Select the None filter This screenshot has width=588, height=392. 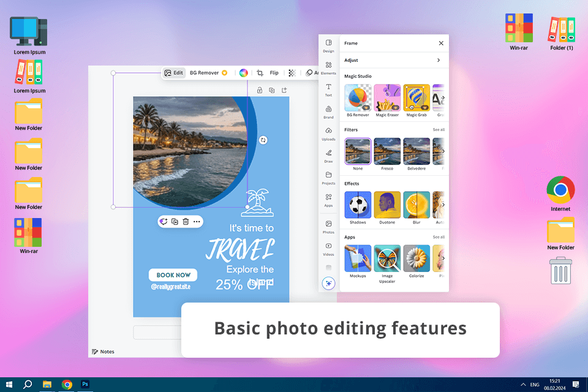[358, 154]
